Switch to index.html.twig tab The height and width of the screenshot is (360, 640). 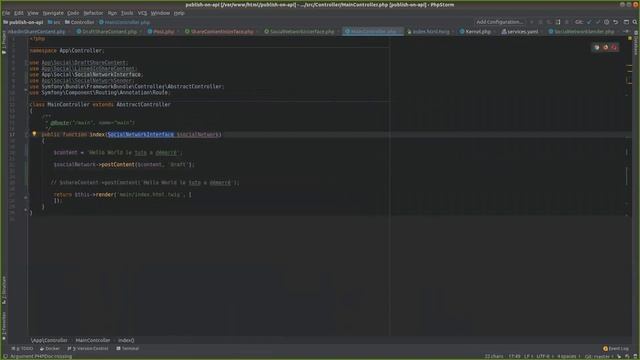click(x=431, y=31)
